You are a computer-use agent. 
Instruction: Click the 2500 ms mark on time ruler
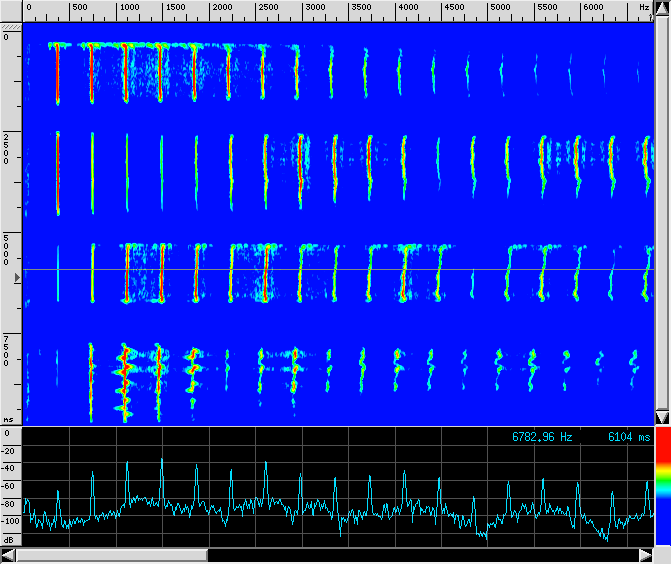[x=7, y=146]
